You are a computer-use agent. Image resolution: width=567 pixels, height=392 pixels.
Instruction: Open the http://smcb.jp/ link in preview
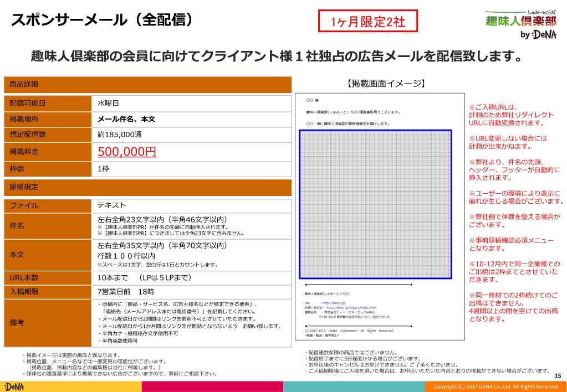pyautogui.click(x=334, y=303)
